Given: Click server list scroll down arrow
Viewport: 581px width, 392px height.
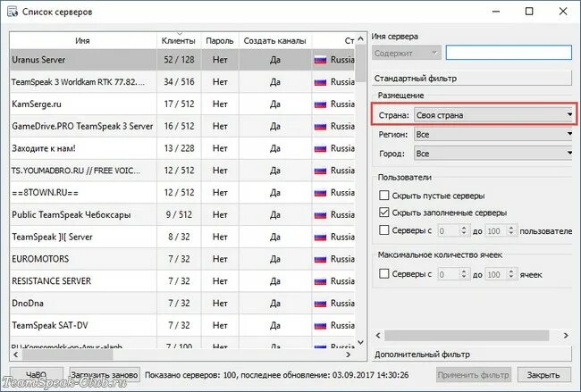Looking at the screenshot, I should pos(360,342).
